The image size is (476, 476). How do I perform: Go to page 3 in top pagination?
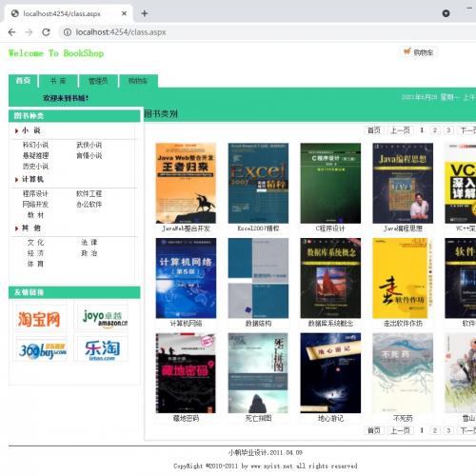pyautogui.click(x=448, y=130)
